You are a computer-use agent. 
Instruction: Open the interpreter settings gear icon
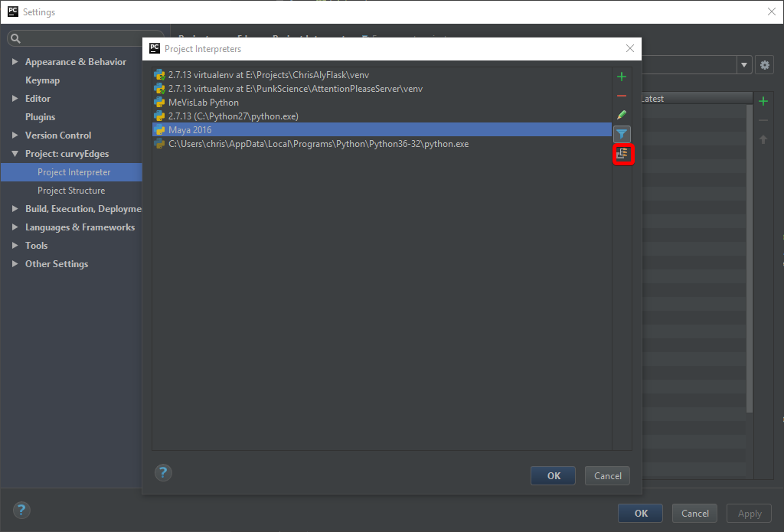[x=764, y=65]
